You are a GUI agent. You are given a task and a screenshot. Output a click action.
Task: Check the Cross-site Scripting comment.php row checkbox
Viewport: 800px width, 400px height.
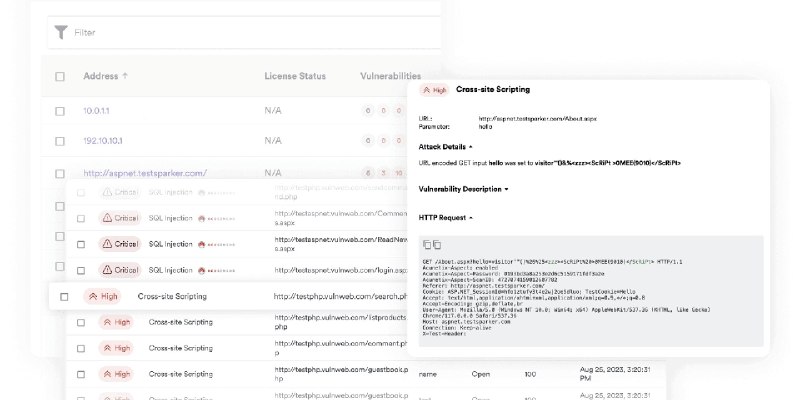click(81, 348)
